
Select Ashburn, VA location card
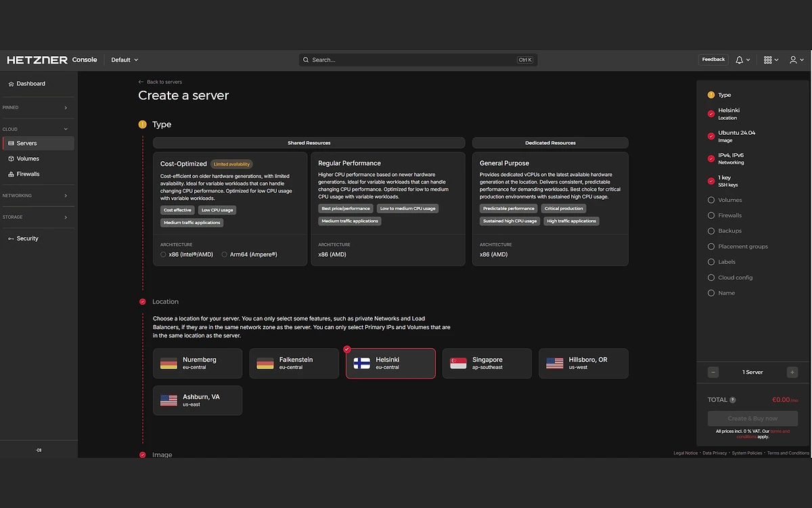(198, 400)
